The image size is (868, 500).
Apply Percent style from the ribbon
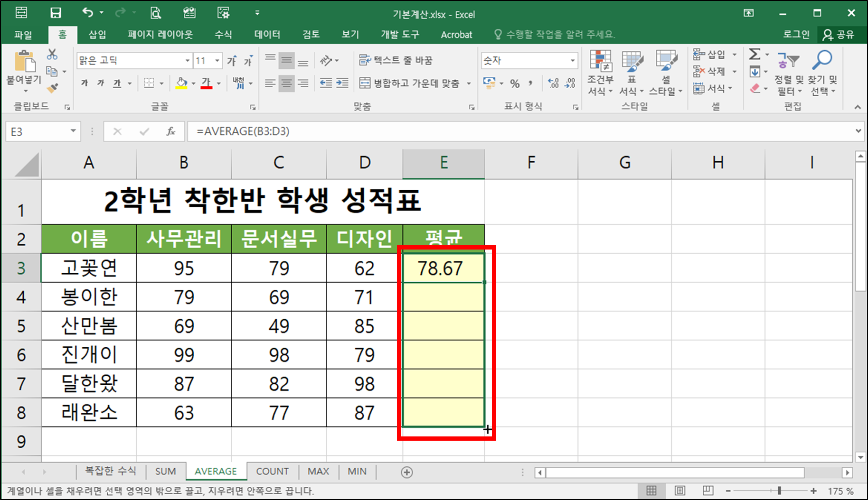point(515,83)
